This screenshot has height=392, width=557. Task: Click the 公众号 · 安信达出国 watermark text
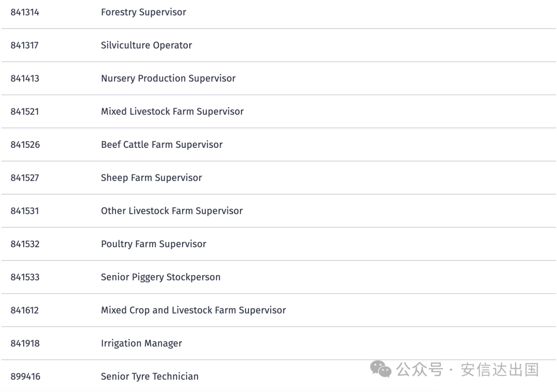tap(467, 369)
